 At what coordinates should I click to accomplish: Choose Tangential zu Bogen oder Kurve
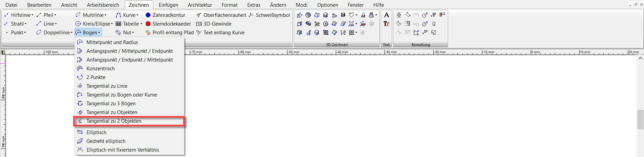(129, 95)
